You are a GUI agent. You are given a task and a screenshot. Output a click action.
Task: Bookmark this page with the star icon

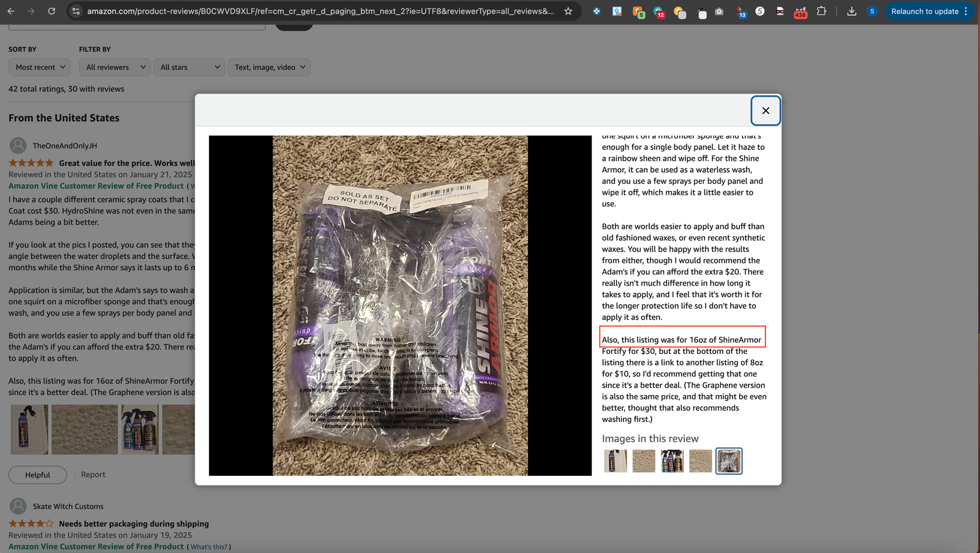(x=568, y=11)
